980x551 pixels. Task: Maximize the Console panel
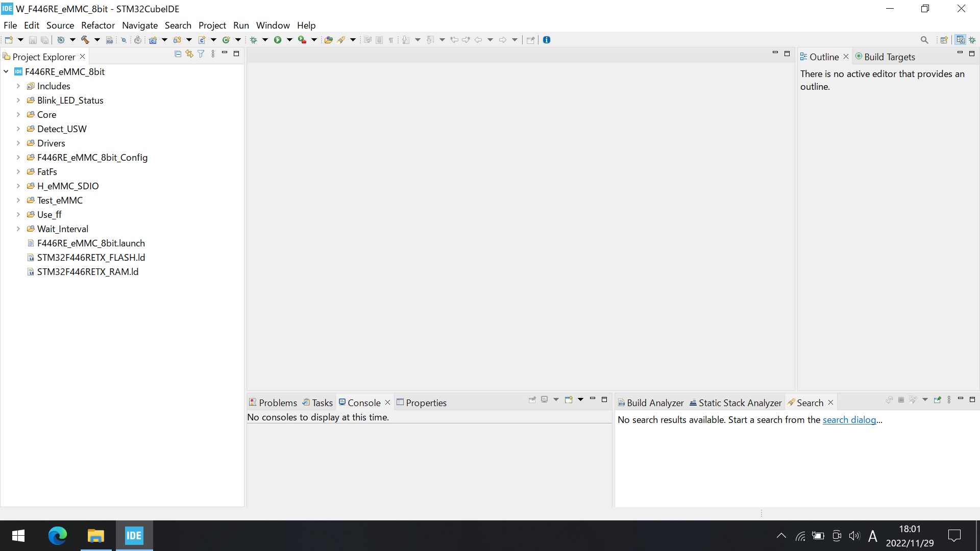pos(604,399)
